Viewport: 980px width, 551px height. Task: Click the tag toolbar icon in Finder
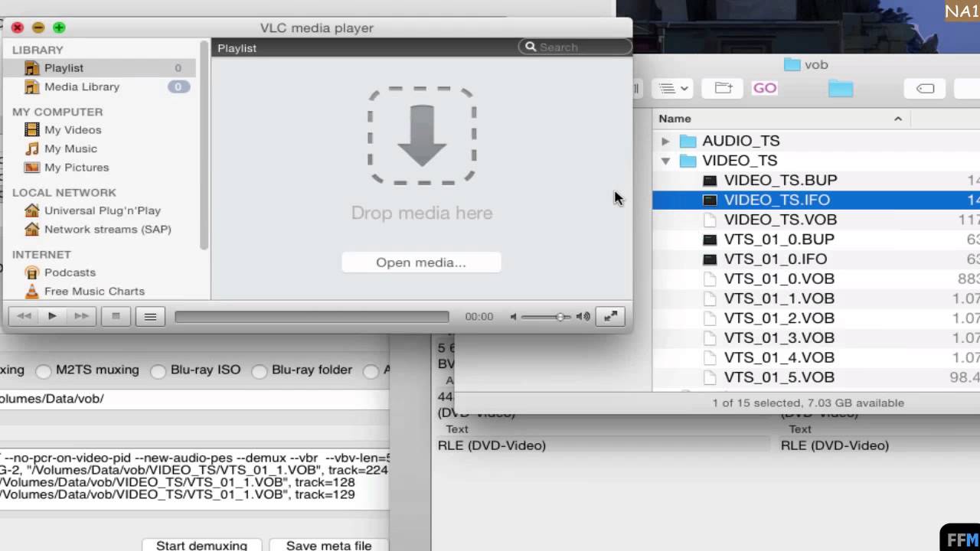(925, 88)
